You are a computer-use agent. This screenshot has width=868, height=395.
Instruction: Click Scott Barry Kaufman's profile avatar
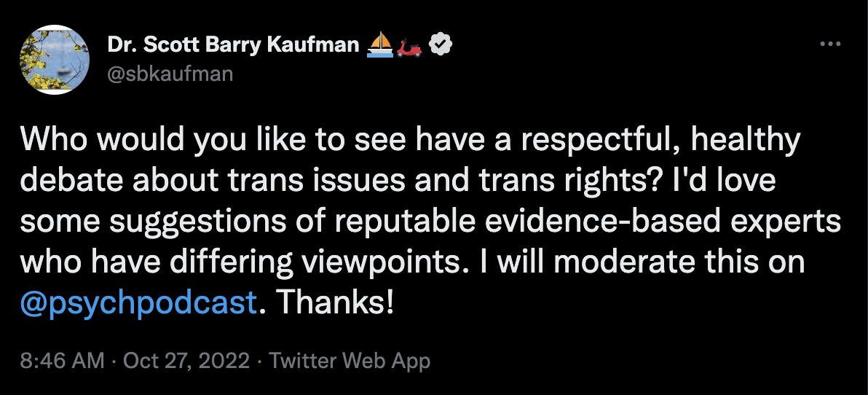[53, 59]
